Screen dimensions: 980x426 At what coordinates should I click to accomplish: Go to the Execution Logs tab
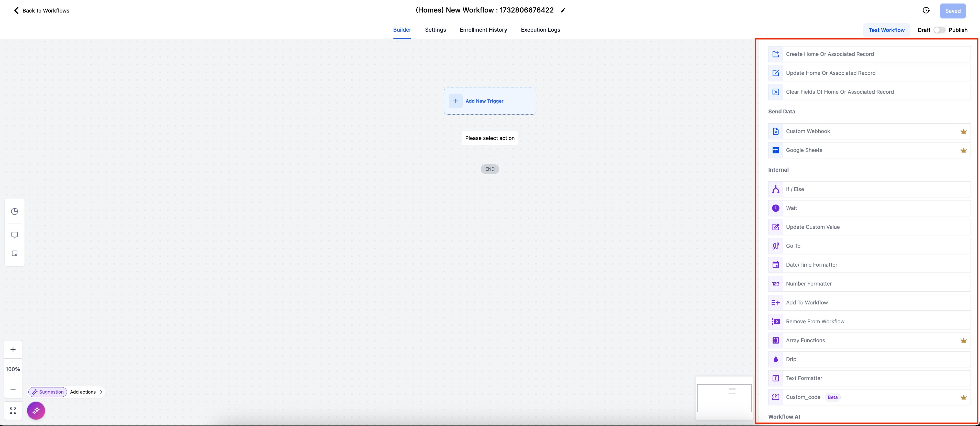540,30
